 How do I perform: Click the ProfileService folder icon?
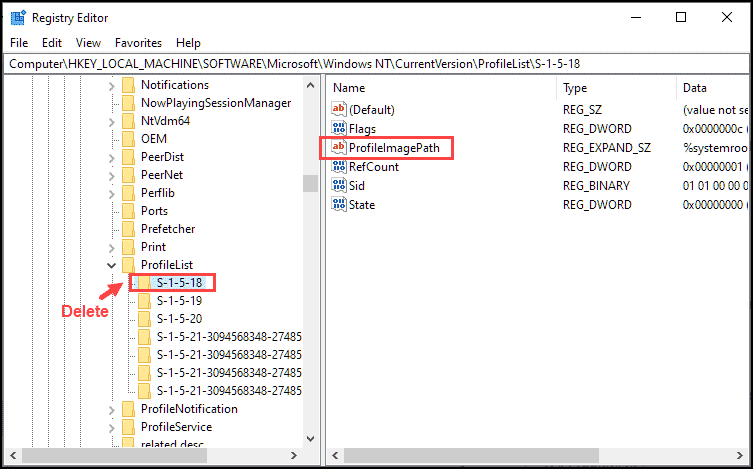(128, 427)
